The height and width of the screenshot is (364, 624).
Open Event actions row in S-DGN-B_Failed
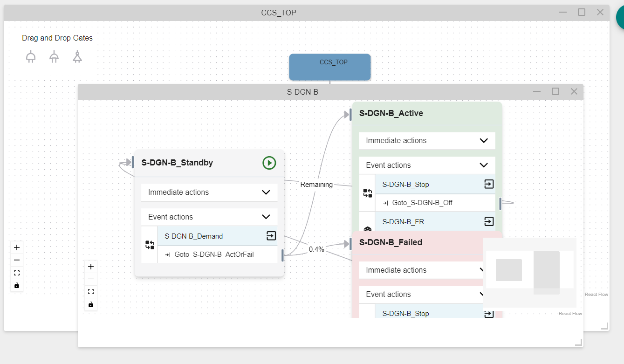point(421,294)
